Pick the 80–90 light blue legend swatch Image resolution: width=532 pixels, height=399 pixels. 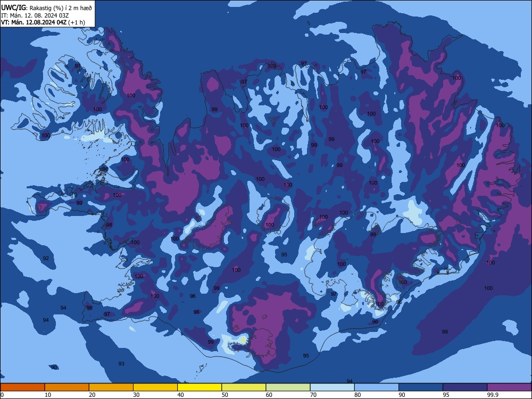(377, 387)
